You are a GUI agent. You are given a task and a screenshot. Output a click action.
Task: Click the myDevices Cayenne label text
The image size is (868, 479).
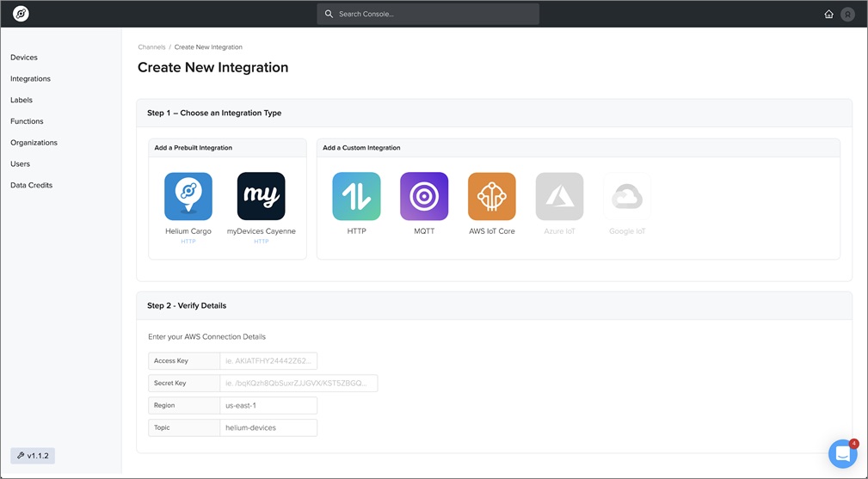pos(262,231)
